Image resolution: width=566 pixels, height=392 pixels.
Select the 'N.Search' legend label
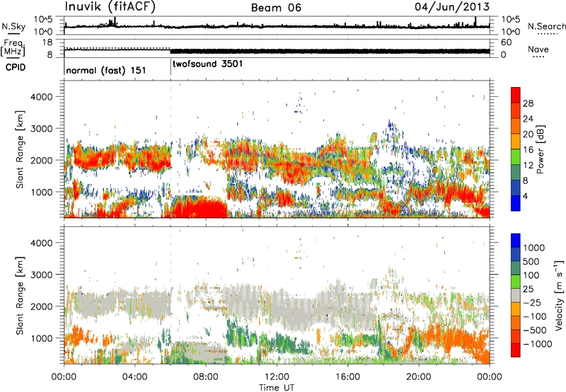547,26
